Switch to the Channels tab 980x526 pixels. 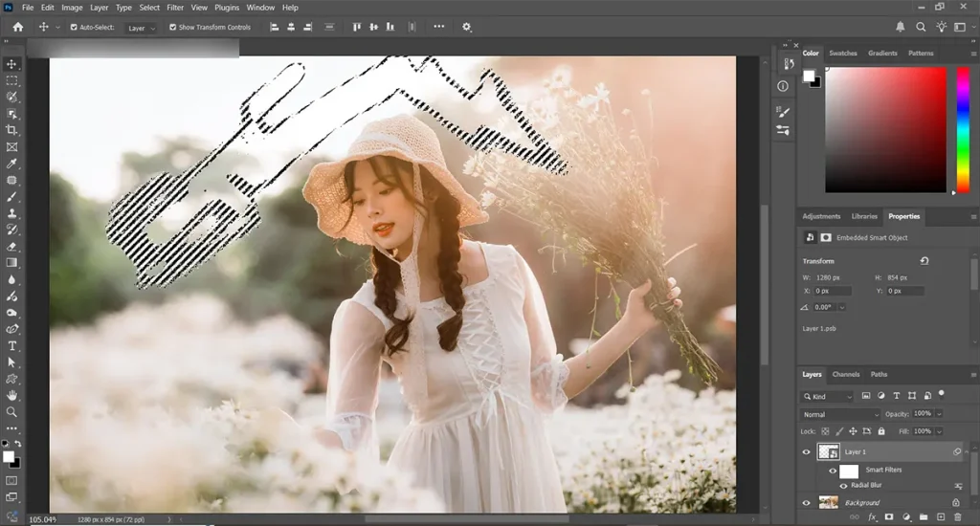(845, 374)
